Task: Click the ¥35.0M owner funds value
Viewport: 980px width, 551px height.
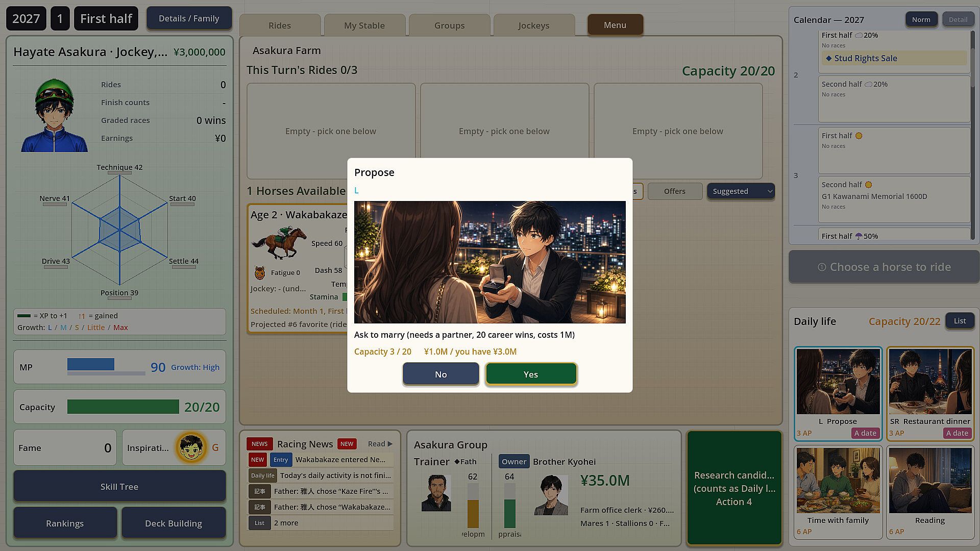Action: click(605, 480)
